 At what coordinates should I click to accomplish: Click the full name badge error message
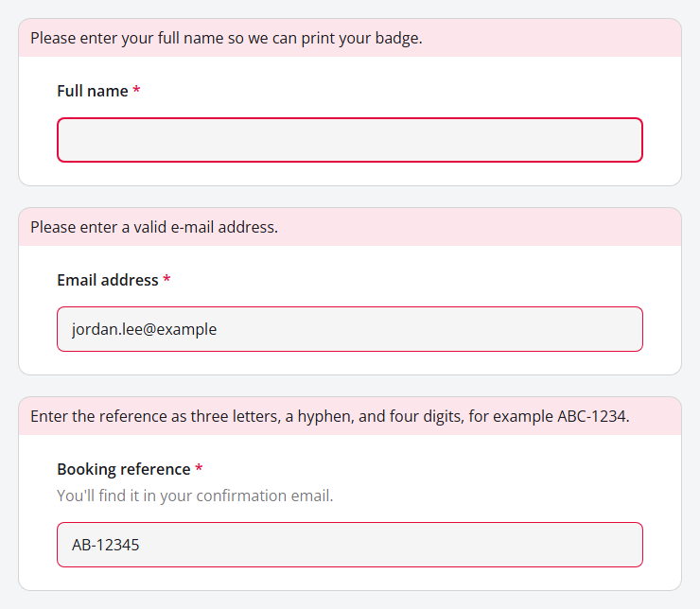click(x=226, y=39)
